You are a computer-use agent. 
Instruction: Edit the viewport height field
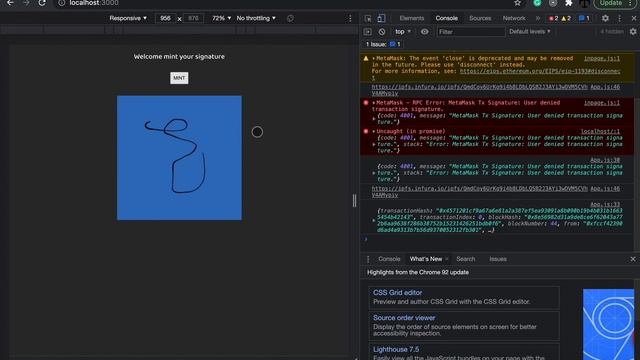193,18
